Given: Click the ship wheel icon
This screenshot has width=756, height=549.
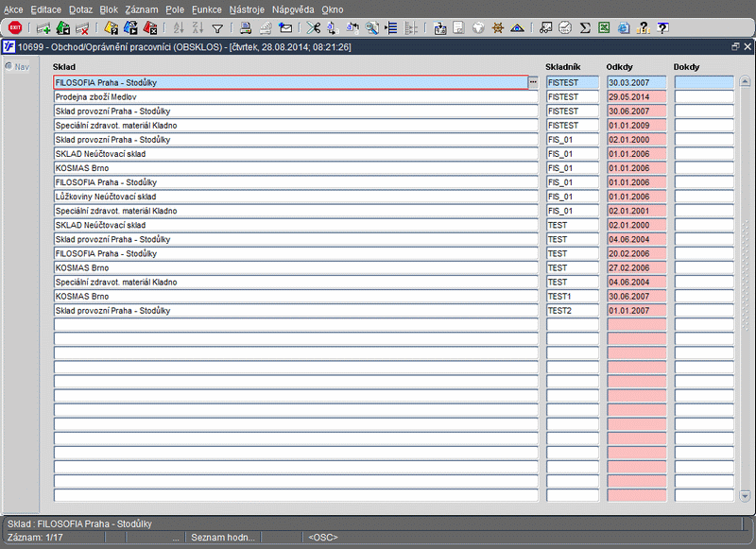Looking at the screenshot, I should (498, 28).
